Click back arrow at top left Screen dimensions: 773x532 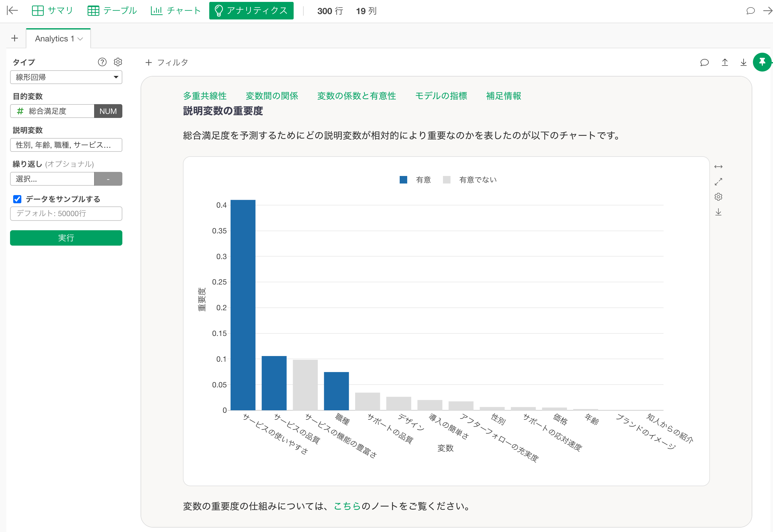(12, 11)
